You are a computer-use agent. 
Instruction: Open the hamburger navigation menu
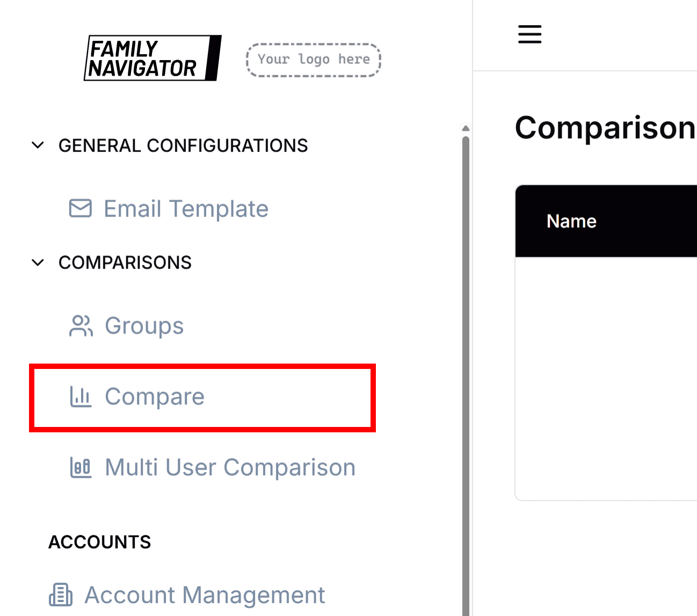coord(529,34)
